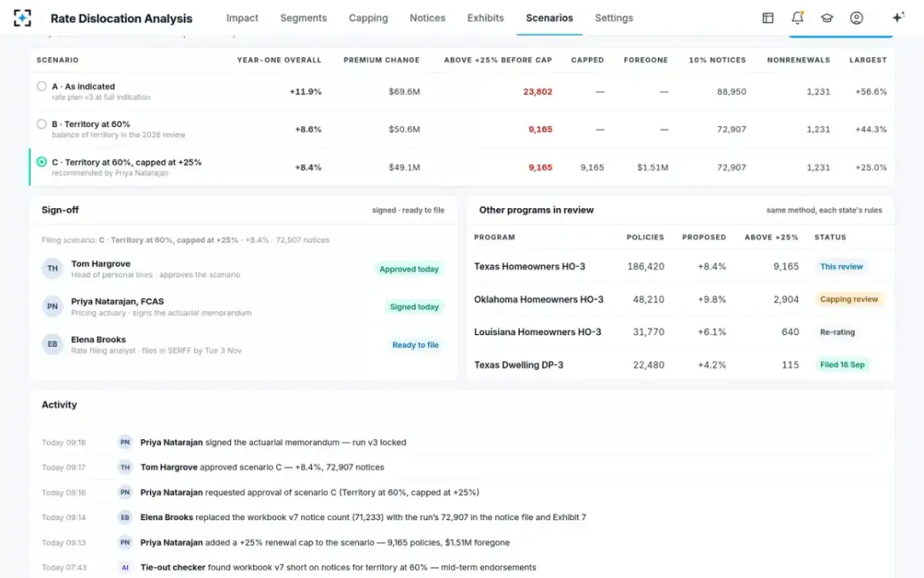The height and width of the screenshot is (578, 924).
Task: Click the Tie-out checker activity entry
Action: [462, 567]
